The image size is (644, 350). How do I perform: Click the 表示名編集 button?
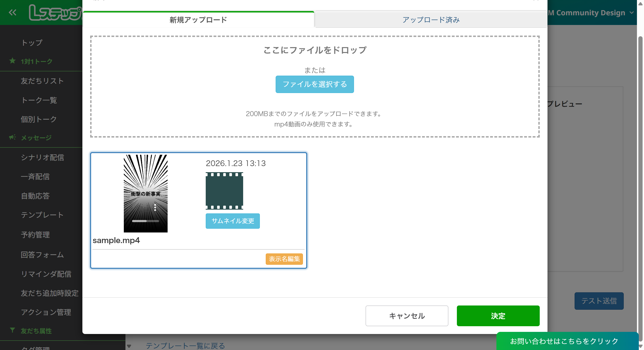[284, 259]
